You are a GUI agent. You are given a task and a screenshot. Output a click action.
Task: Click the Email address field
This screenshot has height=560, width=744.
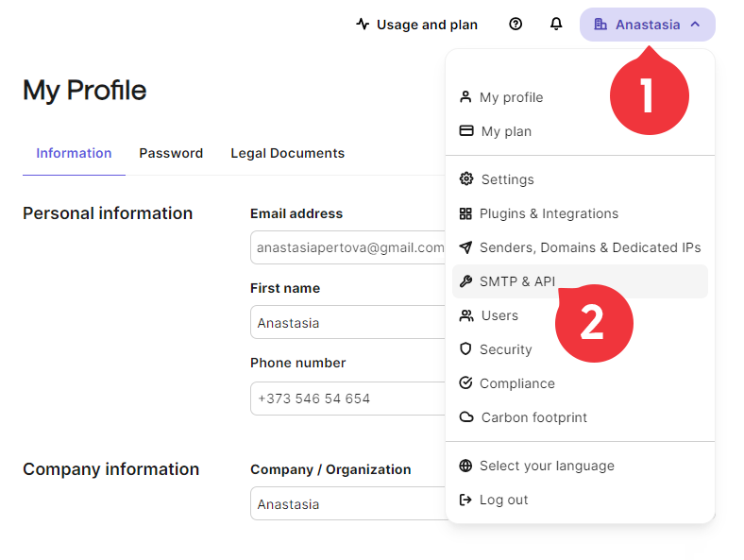[x=347, y=247]
